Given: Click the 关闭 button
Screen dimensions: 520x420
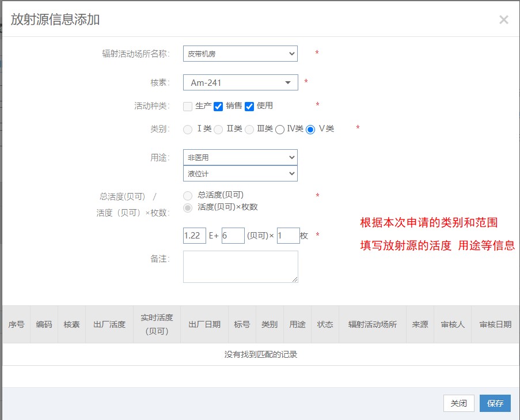Looking at the screenshot, I should 458,403.
